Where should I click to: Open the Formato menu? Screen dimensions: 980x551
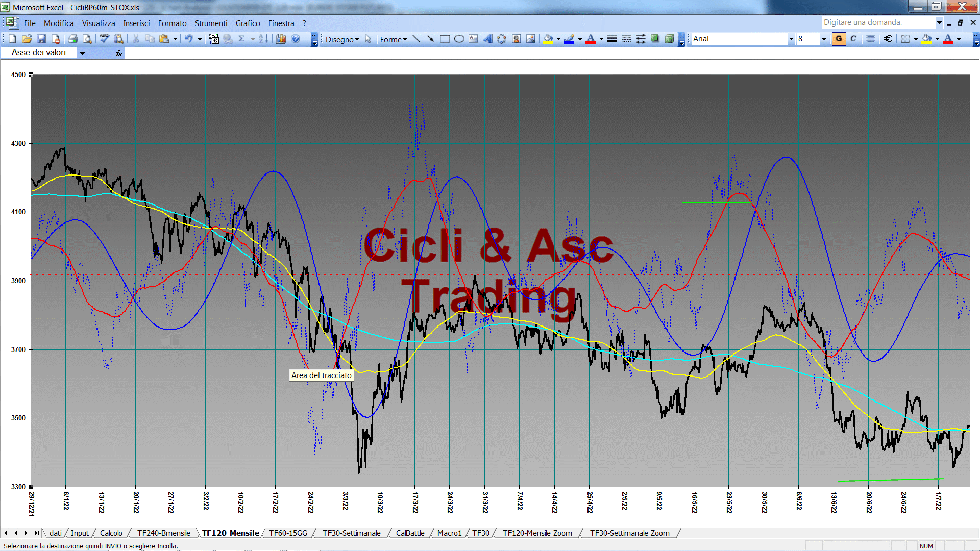coord(173,23)
